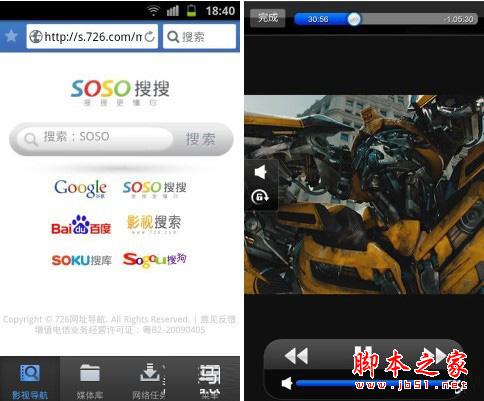484x401 pixels.
Task: Rewind the video with double-left arrows
Action: [296, 356]
